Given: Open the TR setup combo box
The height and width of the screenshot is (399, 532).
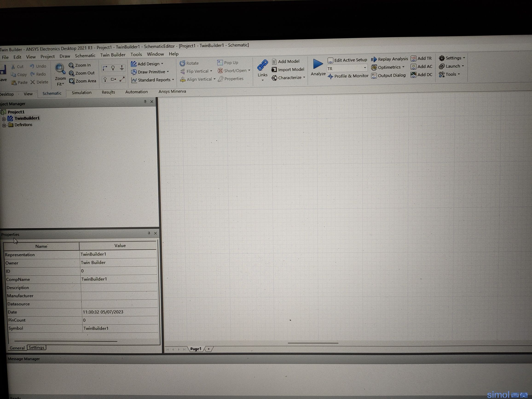Looking at the screenshot, I should [347, 68].
